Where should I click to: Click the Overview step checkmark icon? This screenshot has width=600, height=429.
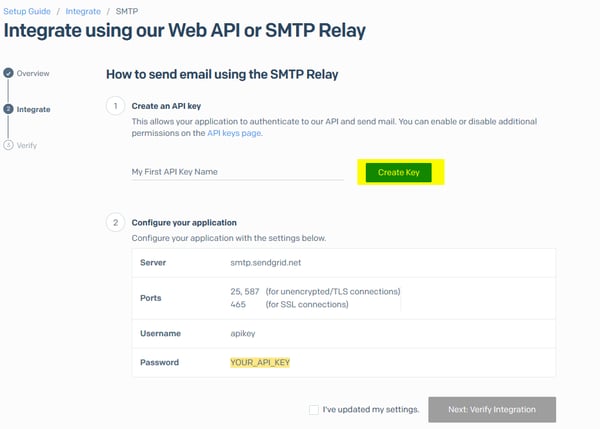coord(8,73)
